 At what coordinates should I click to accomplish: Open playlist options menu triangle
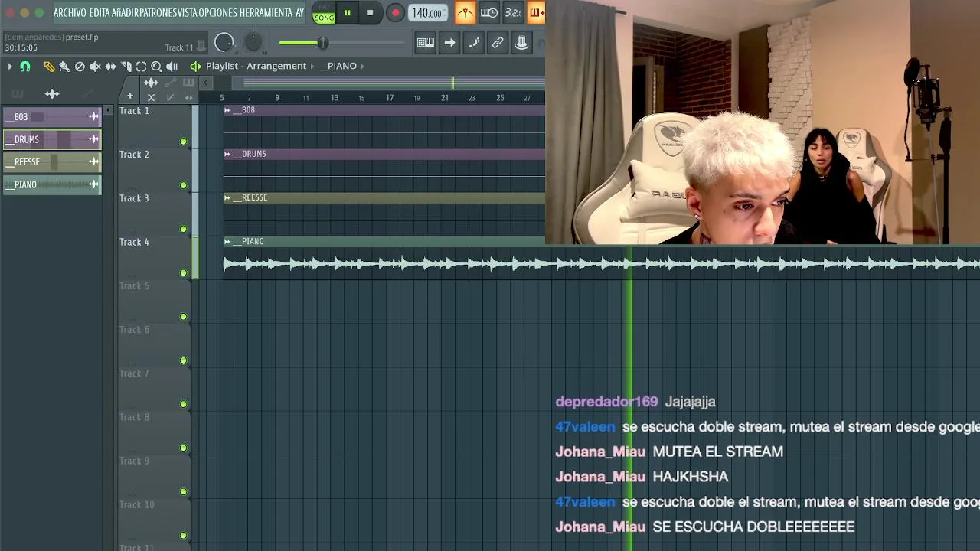coord(10,67)
